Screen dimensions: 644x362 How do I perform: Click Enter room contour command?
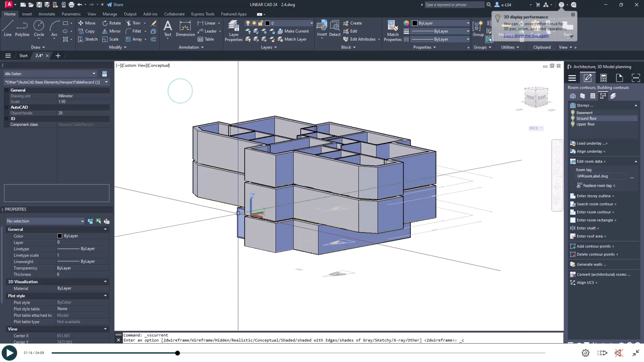[595, 212]
